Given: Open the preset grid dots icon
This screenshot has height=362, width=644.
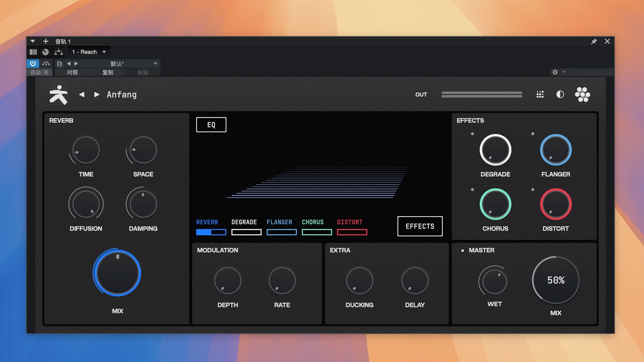Looking at the screenshot, I should (x=540, y=95).
